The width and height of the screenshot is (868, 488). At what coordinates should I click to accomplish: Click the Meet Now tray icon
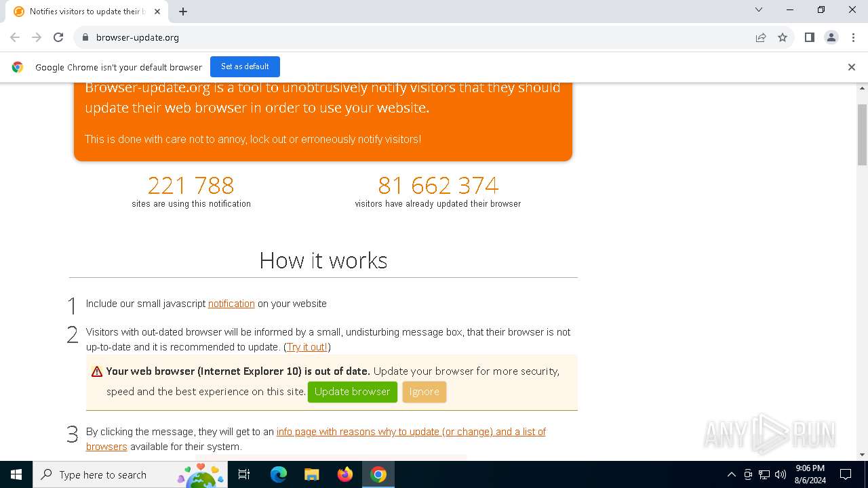[x=748, y=474]
